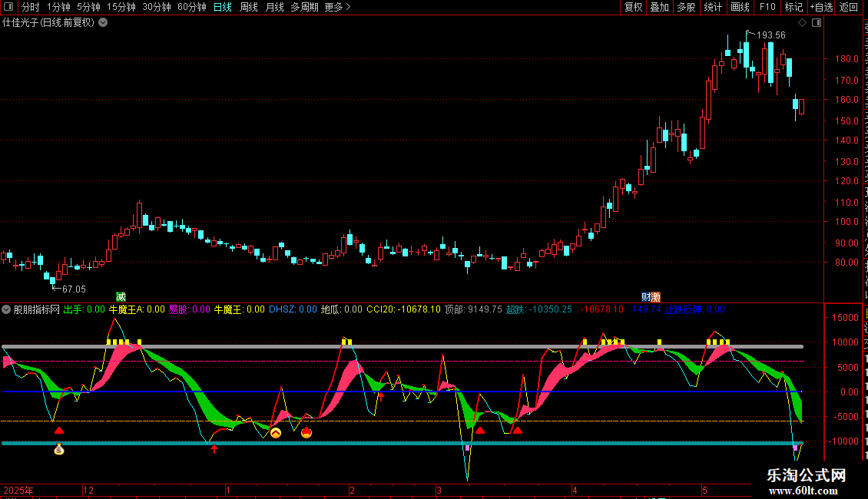Click the 复权 button
Viewport: 868px width, 499px height.
click(633, 7)
